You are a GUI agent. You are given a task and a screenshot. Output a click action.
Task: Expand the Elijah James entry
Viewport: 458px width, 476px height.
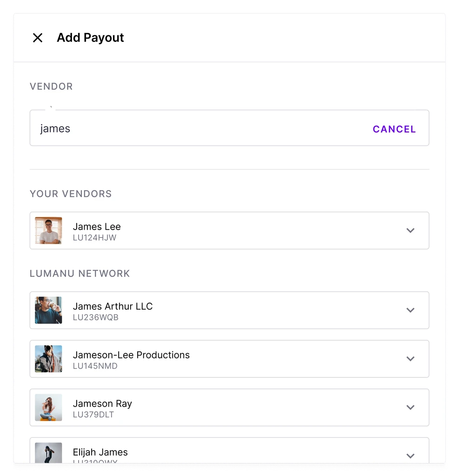[x=411, y=456]
